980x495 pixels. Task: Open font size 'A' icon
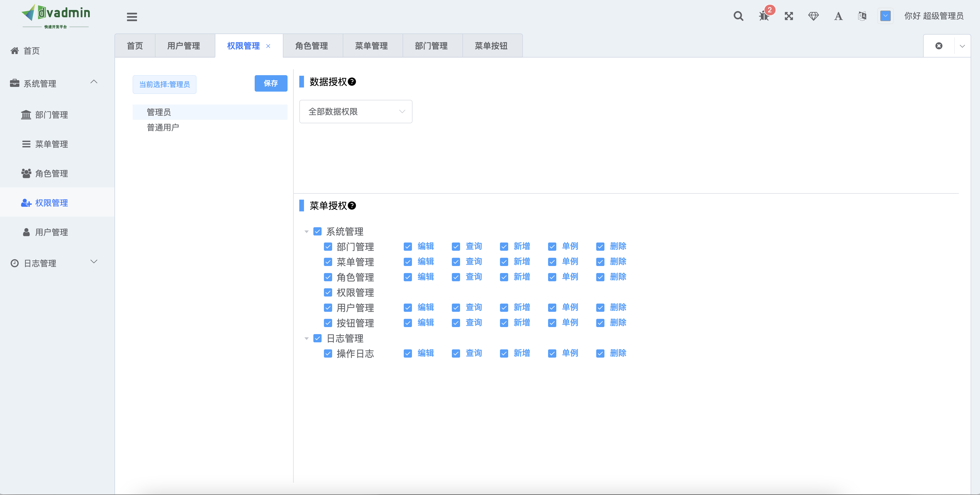click(x=838, y=16)
